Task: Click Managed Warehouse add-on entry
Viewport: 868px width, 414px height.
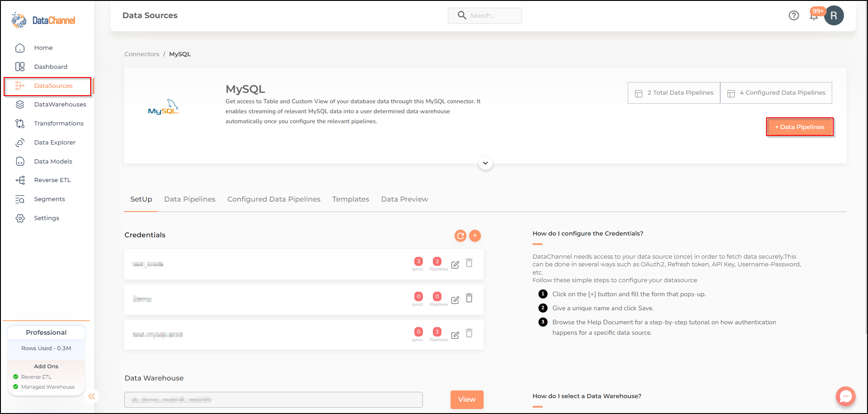Action: click(48, 387)
